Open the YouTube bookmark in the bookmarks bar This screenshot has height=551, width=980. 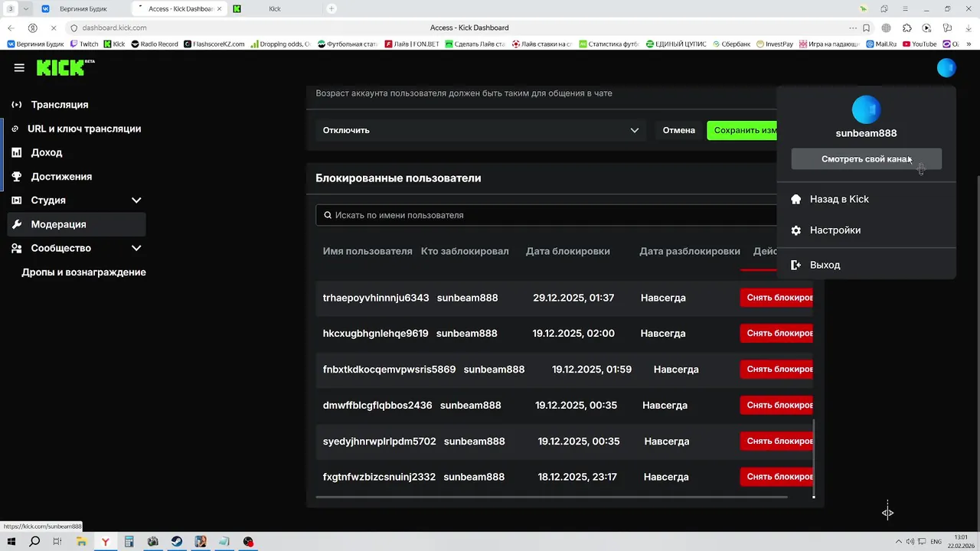point(920,44)
